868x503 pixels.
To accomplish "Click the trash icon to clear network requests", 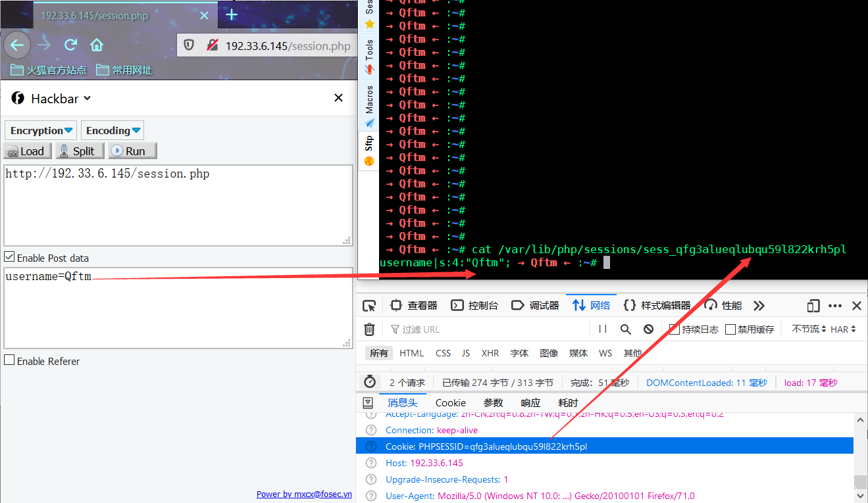I will point(370,329).
